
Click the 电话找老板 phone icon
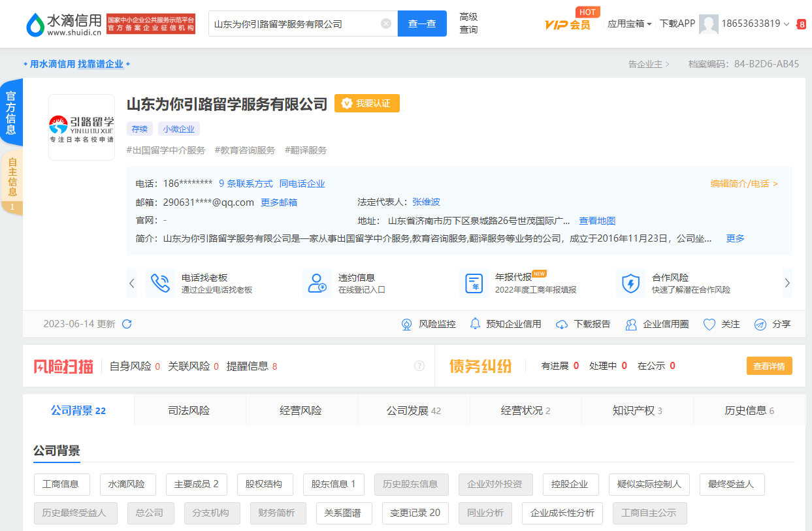(160, 283)
